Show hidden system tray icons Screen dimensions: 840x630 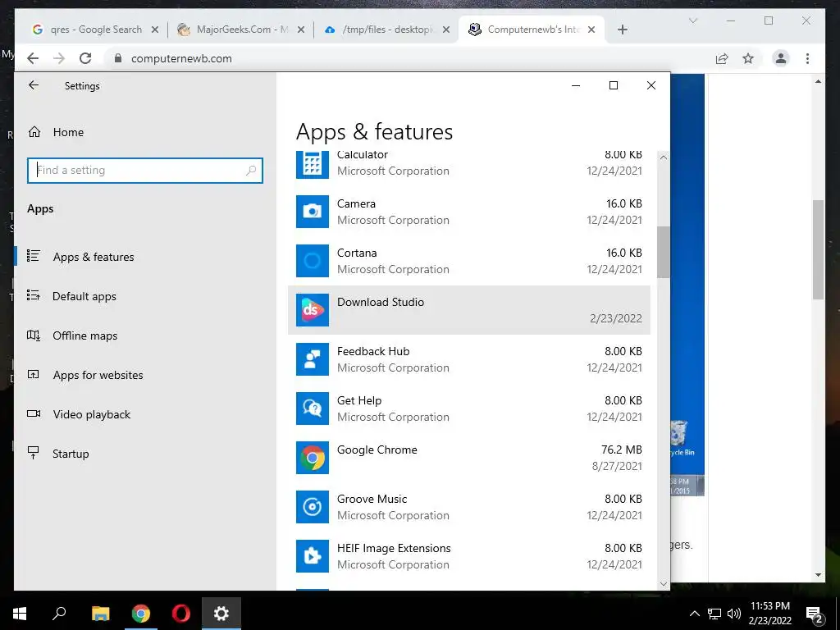coord(694,614)
